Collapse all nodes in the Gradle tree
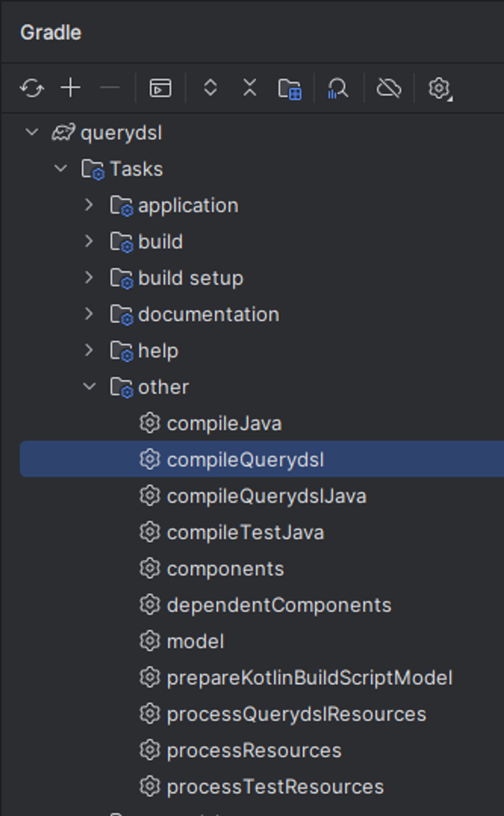504x816 pixels. 250,87
